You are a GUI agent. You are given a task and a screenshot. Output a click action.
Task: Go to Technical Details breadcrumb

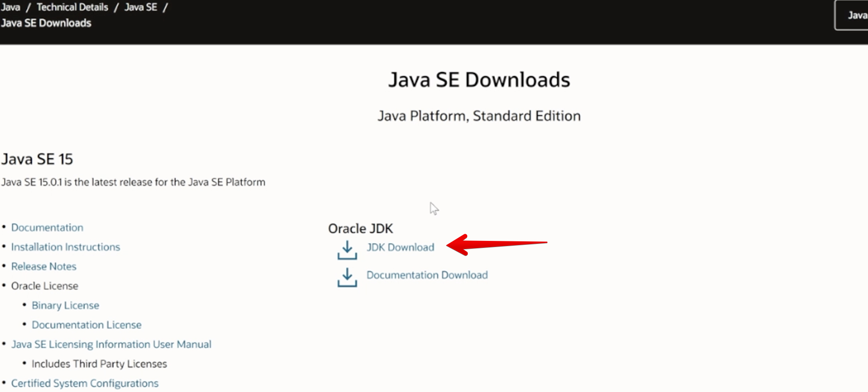click(72, 7)
